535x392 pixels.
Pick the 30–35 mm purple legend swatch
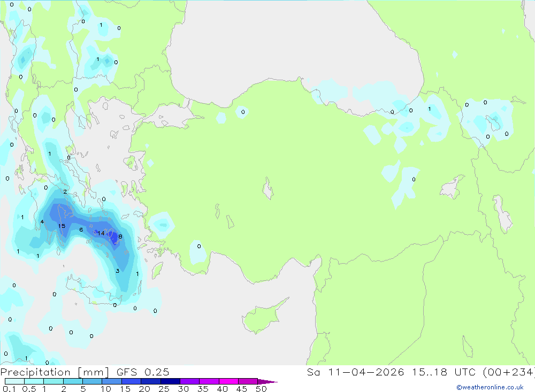[x=190, y=381]
